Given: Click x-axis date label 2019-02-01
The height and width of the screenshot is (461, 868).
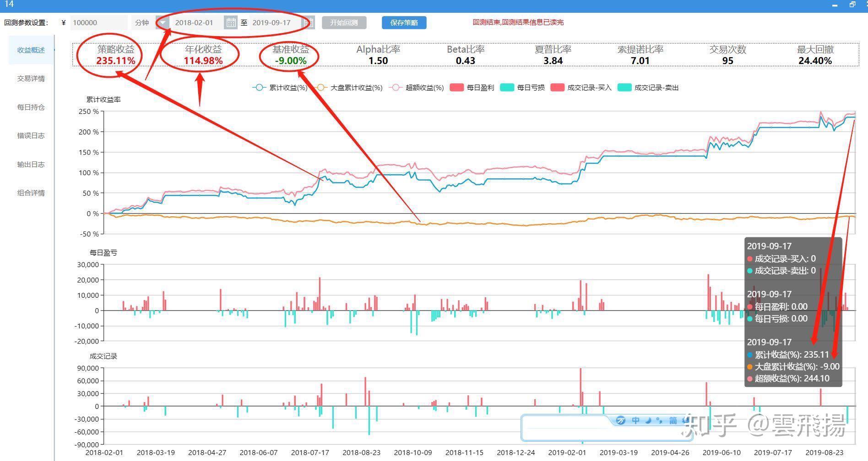Looking at the screenshot, I should pyautogui.click(x=567, y=452).
